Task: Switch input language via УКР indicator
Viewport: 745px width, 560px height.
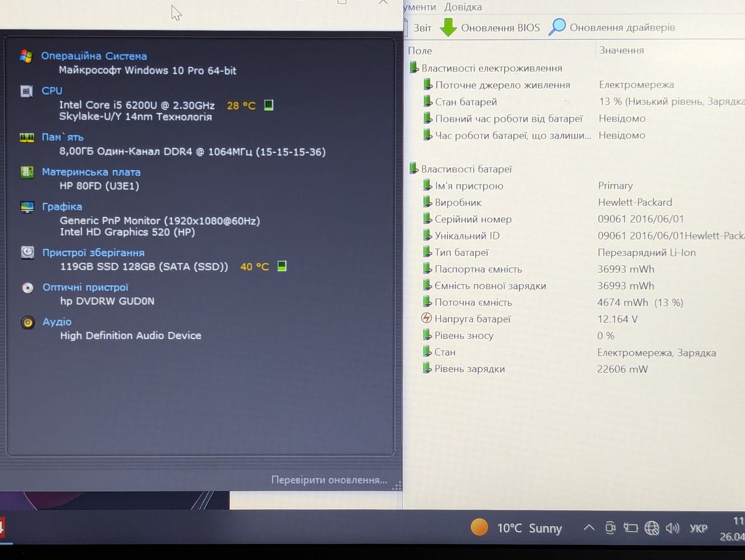Action: pyautogui.click(x=698, y=528)
